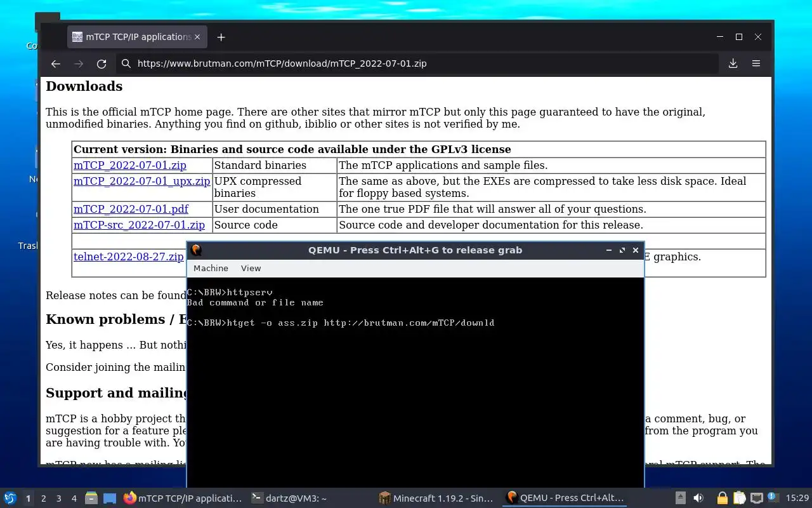Image resolution: width=812 pixels, height=508 pixels.
Task: Switch to workspace 4
Action: coord(74,498)
